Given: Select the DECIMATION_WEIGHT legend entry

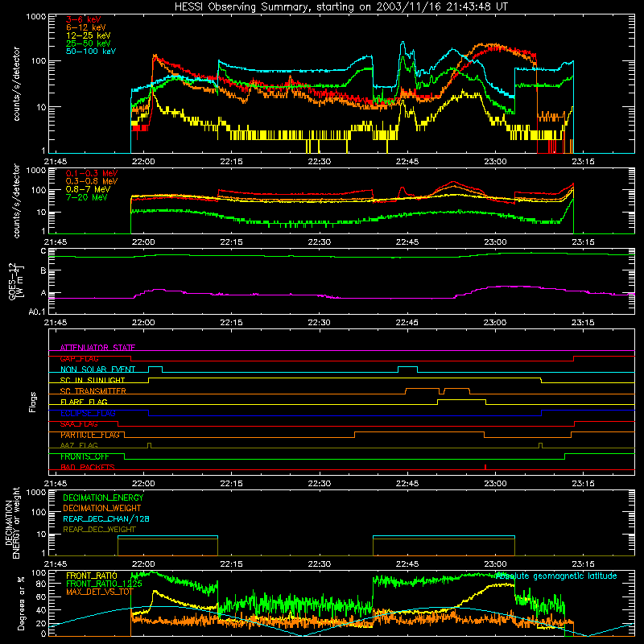Looking at the screenshot, I should point(102,508).
